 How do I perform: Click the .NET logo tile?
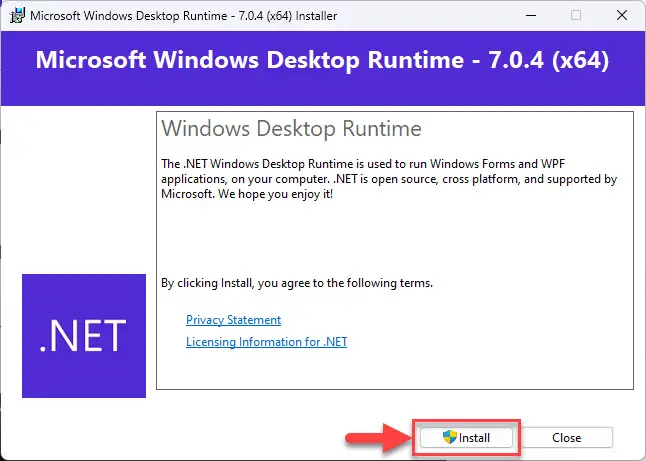click(x=84, y=336)
